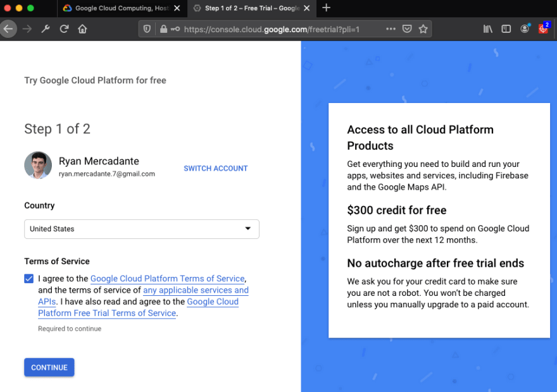Bookmark this page with the star icon
Screen dimensions: 557x392
423,29
